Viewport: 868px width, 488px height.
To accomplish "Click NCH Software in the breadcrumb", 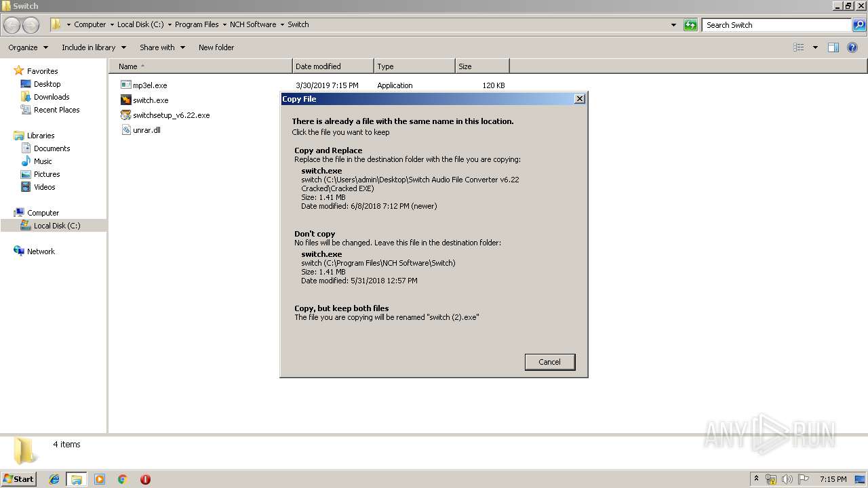I will pos(253,24).
